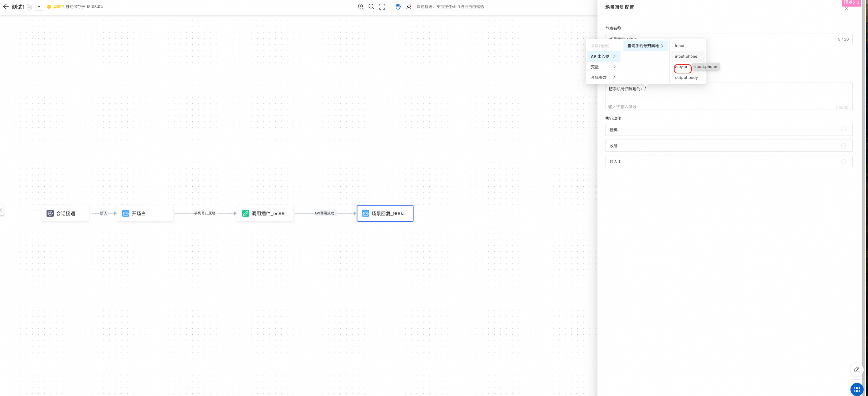
Task: Open the 系统参数 submenu
Action: click(x=603, y=77)
